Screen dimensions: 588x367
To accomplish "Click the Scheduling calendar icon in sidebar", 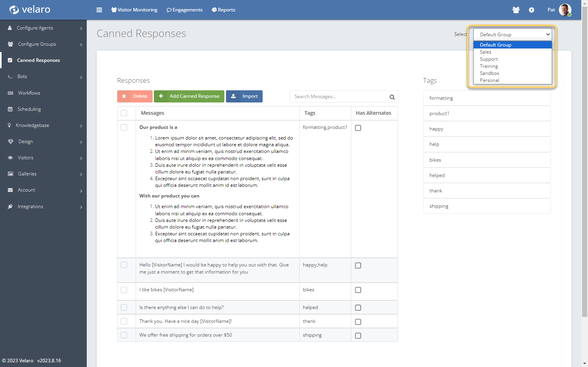I will pyautogui.click(x=10, y=109).
